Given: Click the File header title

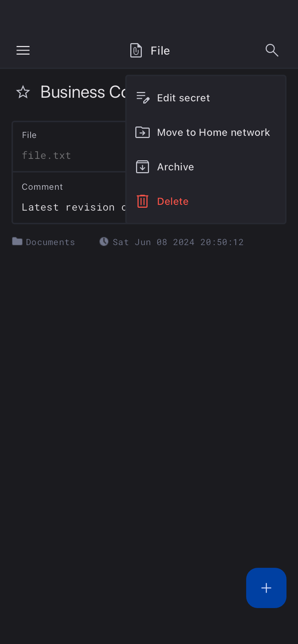Looking at the screenshot, I should [x=160, y=51].
